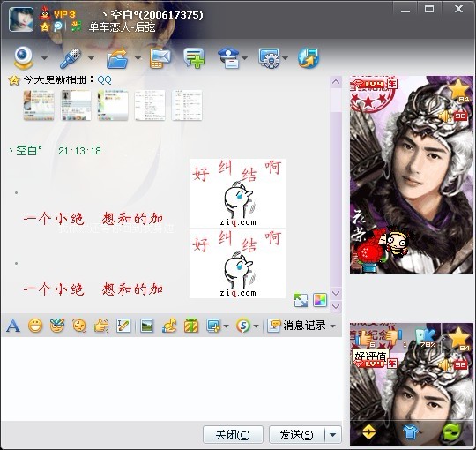Insert a picture with the image icon
476x450 pixels.
pos(147,326)
